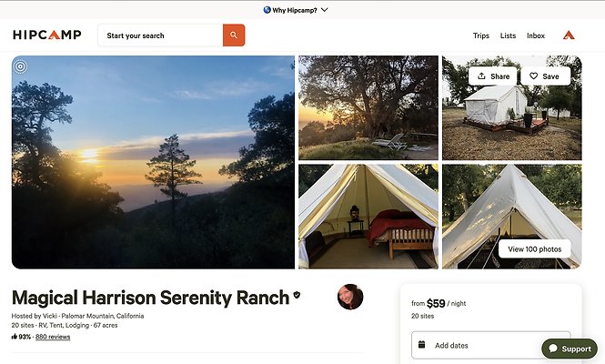Viewport: 605px width, 364px height.
Task: Open the Support chat
Action: click(570, 349)
